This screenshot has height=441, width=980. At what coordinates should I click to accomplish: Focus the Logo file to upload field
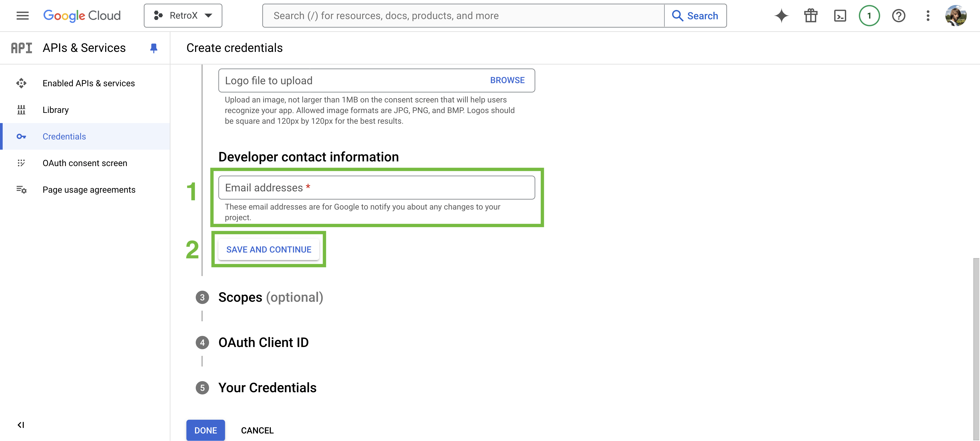click(377, 80)
